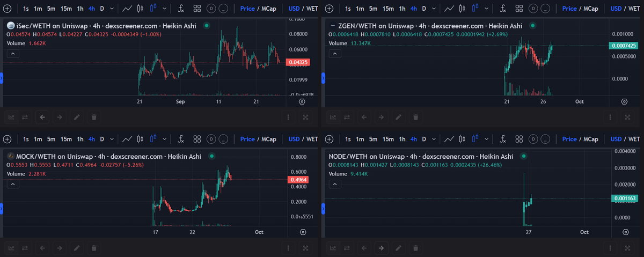Screen dimensions: 644x257
Task: Expand the timeframe dropdown arrow on ZGEN toolbar
Action: click(x=433, y=9)
